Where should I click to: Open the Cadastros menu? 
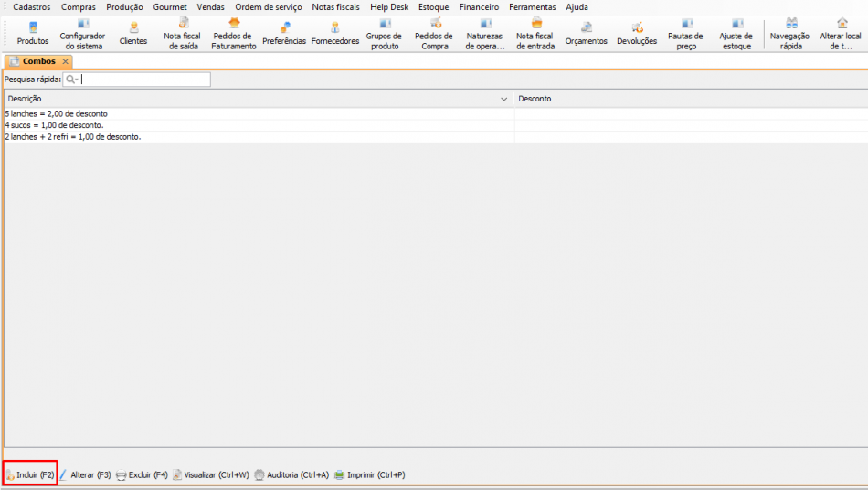click(x=32, y=6)
